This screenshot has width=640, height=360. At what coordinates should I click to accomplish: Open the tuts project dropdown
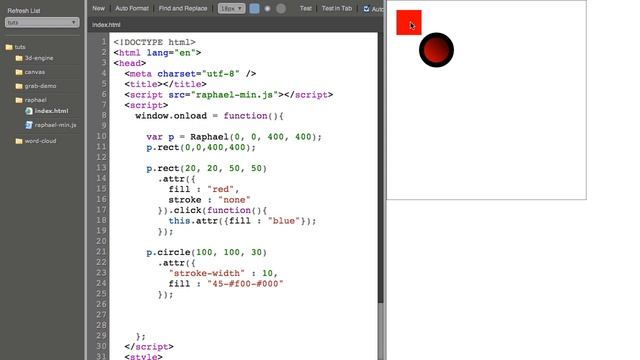click(x=42, y=22)
